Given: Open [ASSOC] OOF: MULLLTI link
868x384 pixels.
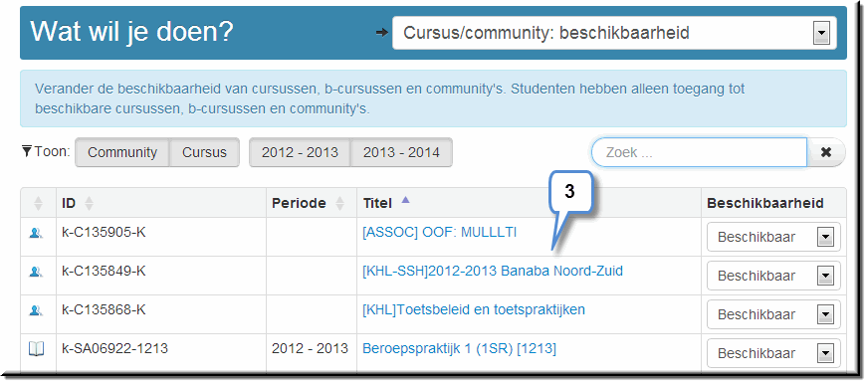Looking at the screenshot, I should point(440,233).
